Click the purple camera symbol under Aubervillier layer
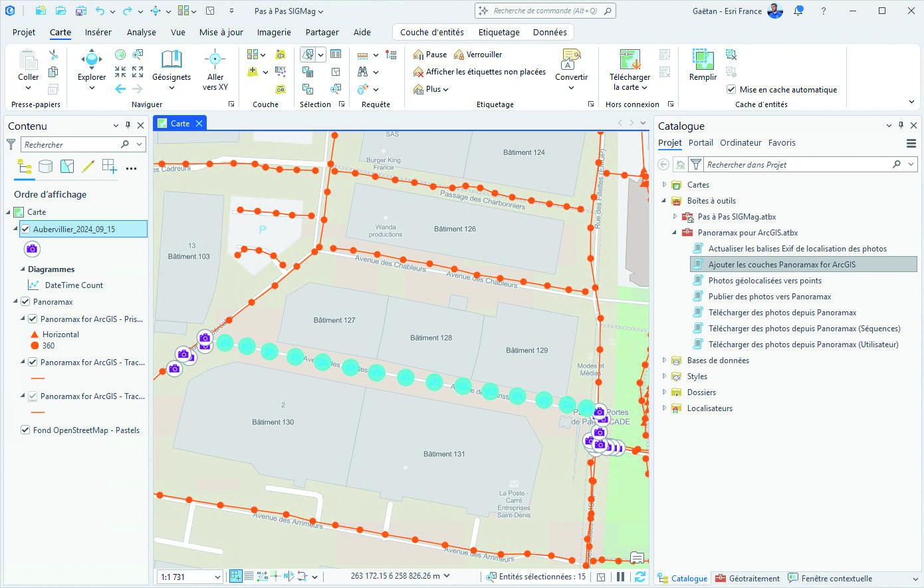Viewport: 924px width, 588px height. click(32, 249)
